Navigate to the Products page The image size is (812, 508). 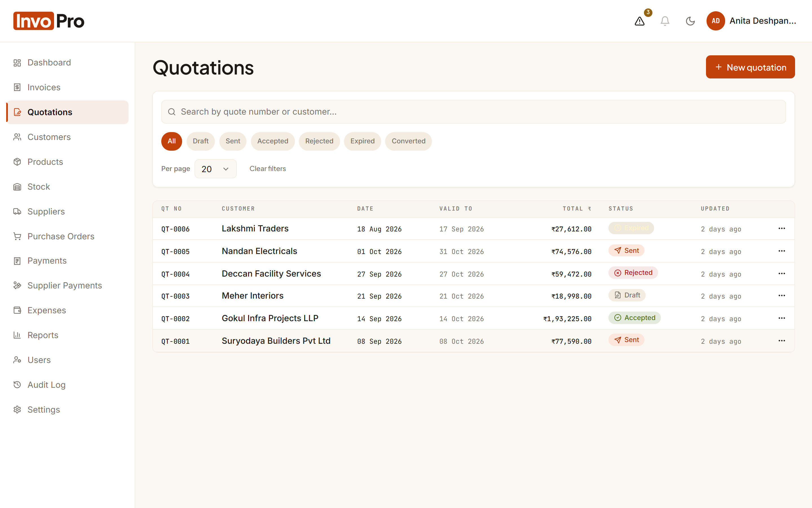tap(67, 162)
